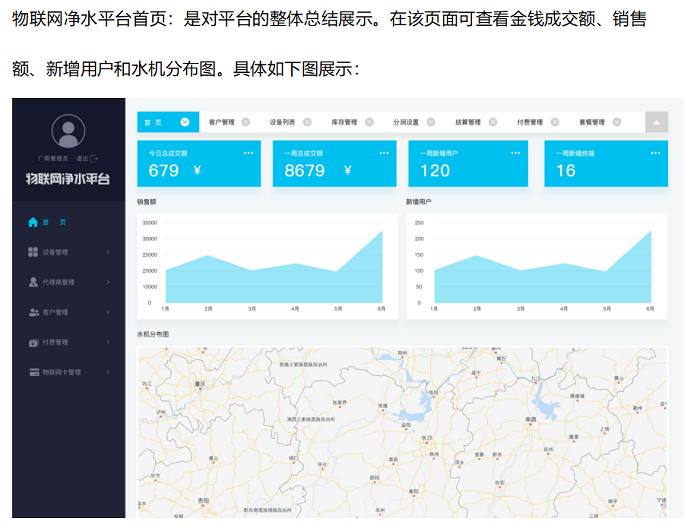Screen dimensions: 700x531
Task: Click the home icon beside 首页
Action: 33,222
